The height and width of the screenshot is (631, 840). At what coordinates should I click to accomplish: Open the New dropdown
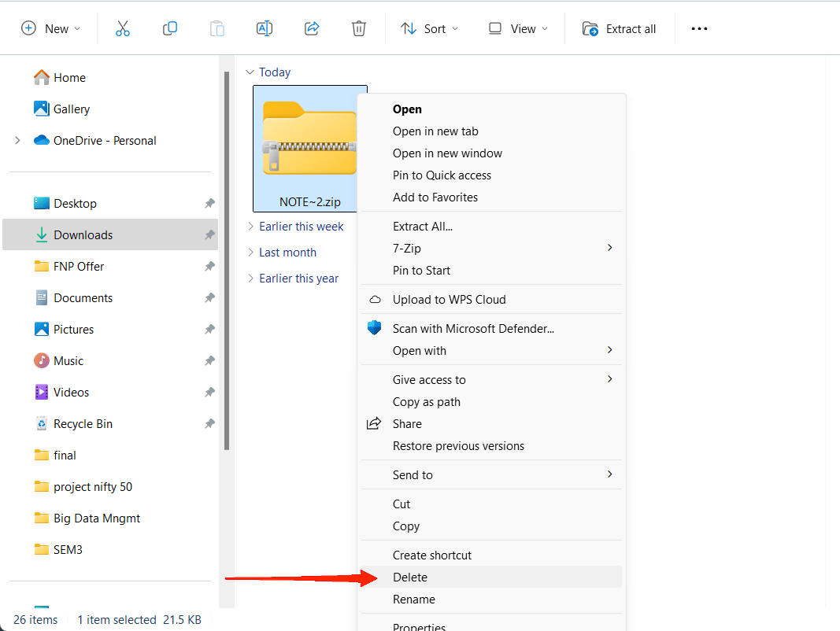pyautogui.click(x=50, y=29)
